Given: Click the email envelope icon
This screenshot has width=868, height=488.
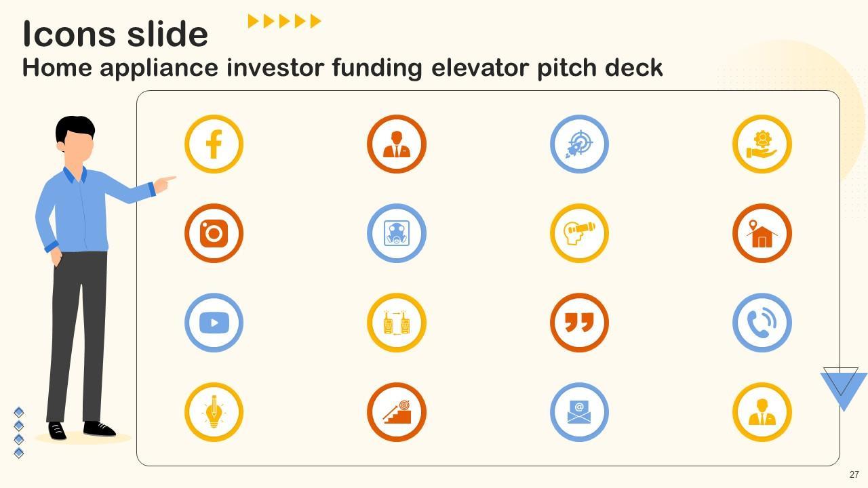Looking at the screenshot, I should point(579,412).
